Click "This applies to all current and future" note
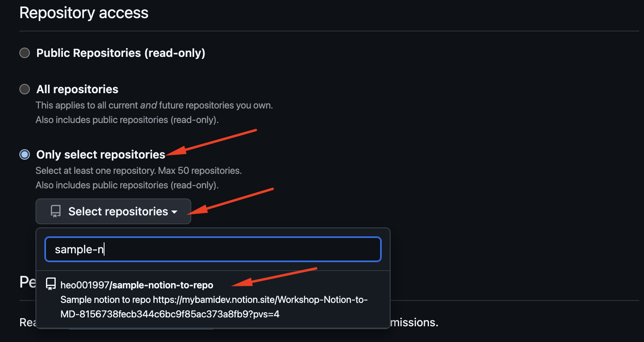The height and width of the screenshot is (342, 644). pyautogui.click(x=154, y=105)
